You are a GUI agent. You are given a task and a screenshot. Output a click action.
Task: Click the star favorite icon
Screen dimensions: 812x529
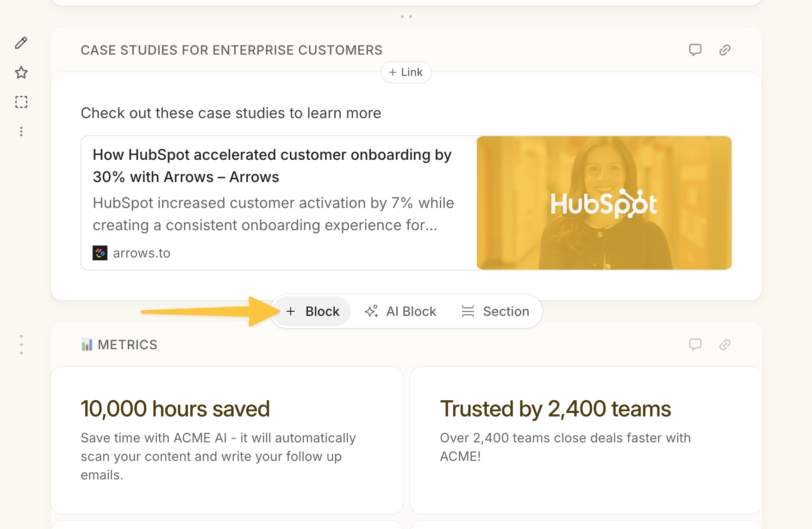(21, 73)
